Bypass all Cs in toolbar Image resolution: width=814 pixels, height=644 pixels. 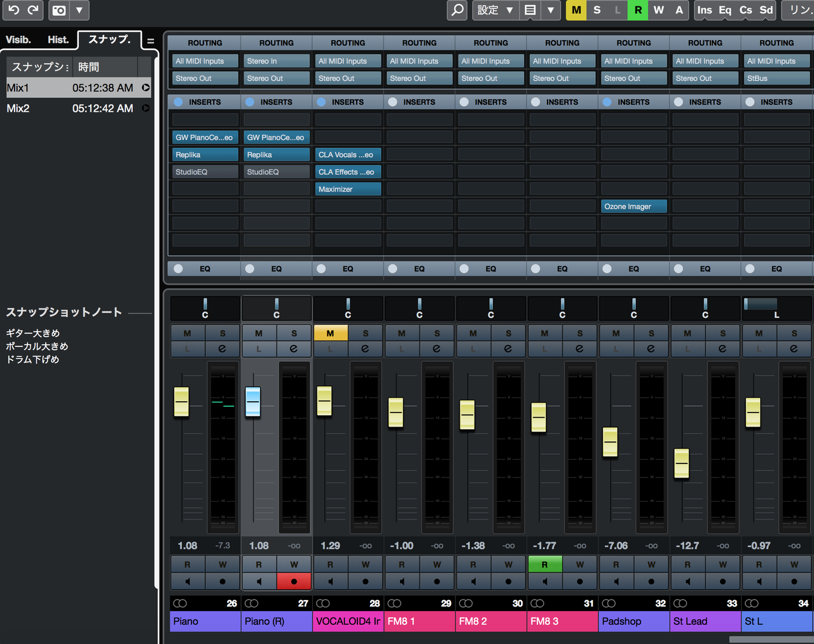tap(746, 10)
